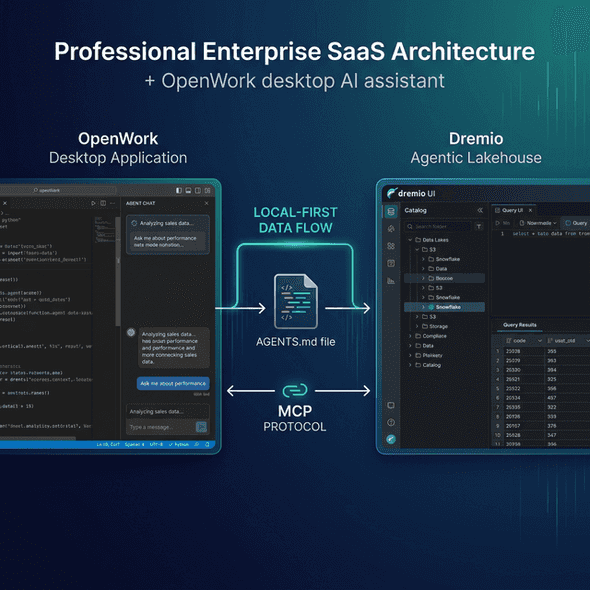Close the Query UI tab
This screenshot has height=590, width=590.
pyautogui.click(x=531, y=210)
